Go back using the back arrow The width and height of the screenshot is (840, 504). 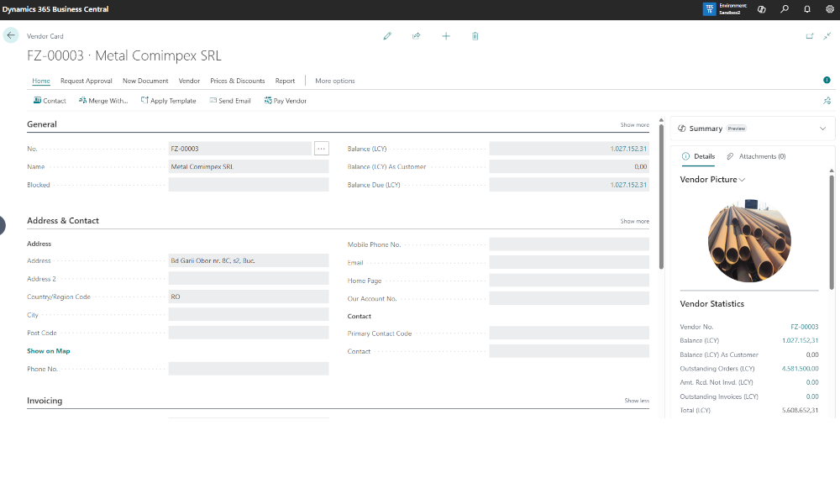click(x=11, y=35)
